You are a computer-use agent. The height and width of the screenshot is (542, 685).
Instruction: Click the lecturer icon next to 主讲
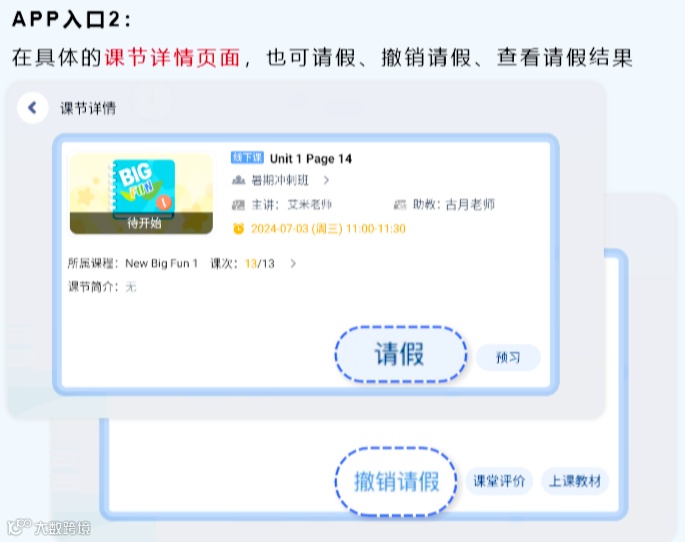pyautogui.click(x=238, y=204)
